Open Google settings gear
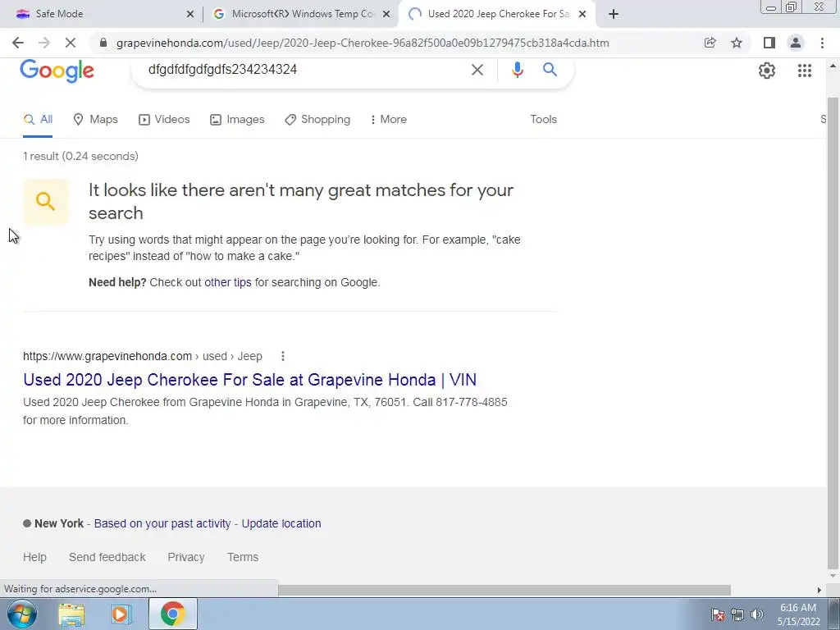 pyautogui.click(x=767, y=71)
